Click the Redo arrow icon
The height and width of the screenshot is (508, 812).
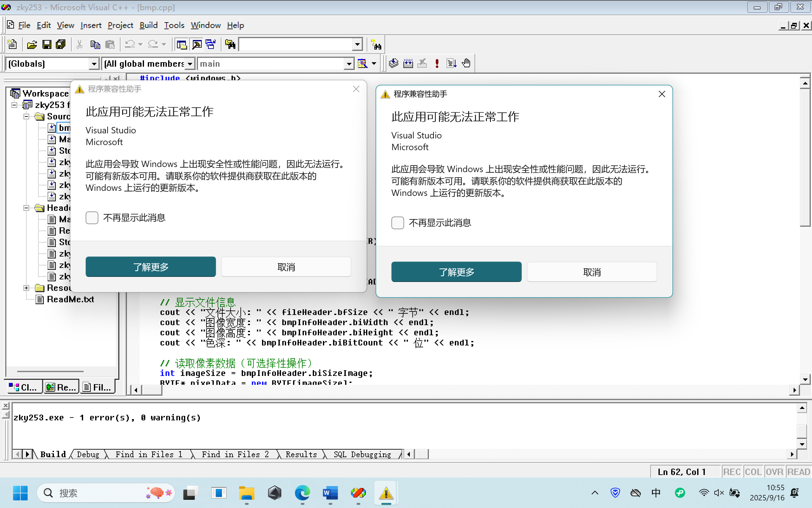[x=153, y=44]
